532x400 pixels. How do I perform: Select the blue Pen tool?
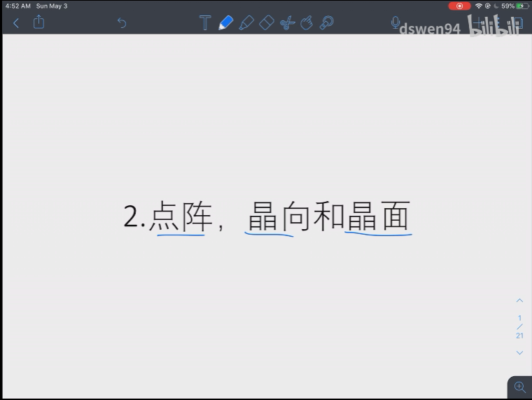pos(225,22)
